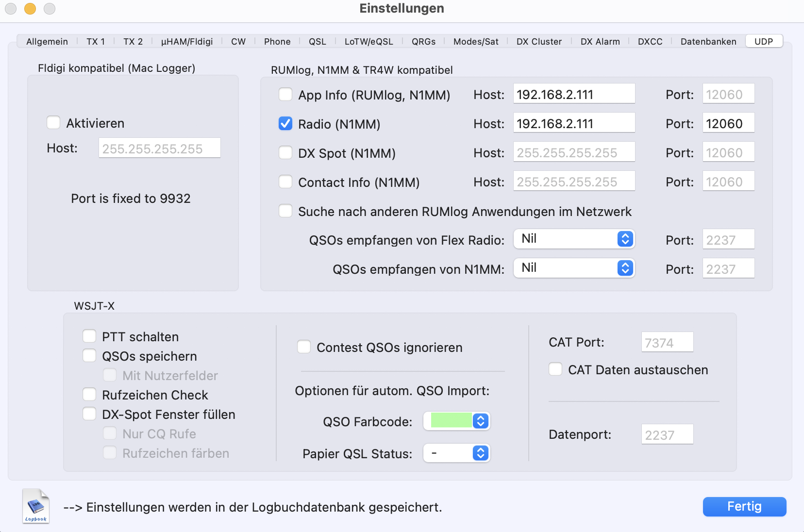Show the QRGs tab
This screenshot has width=804, height=532.
424,41
